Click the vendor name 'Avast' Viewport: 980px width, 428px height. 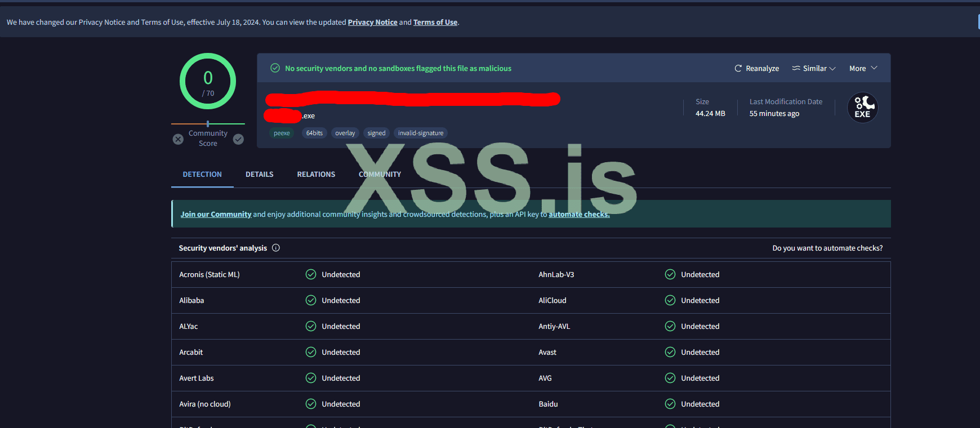(547, 353)
